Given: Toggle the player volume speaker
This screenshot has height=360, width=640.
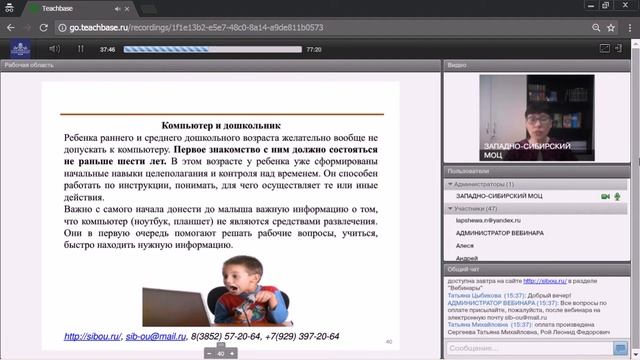Looking at the screenshot, I should [x=54, y=49].
